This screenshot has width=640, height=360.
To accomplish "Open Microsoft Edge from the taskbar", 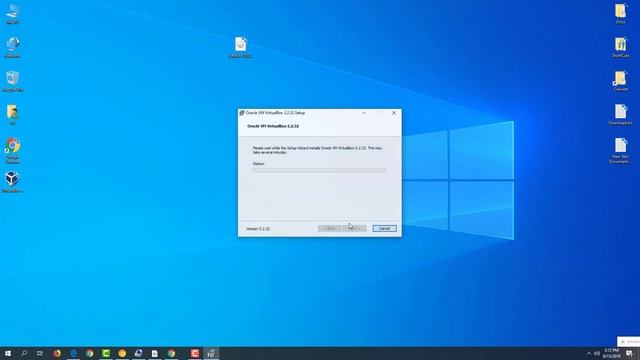I will (x=73, y=353).
